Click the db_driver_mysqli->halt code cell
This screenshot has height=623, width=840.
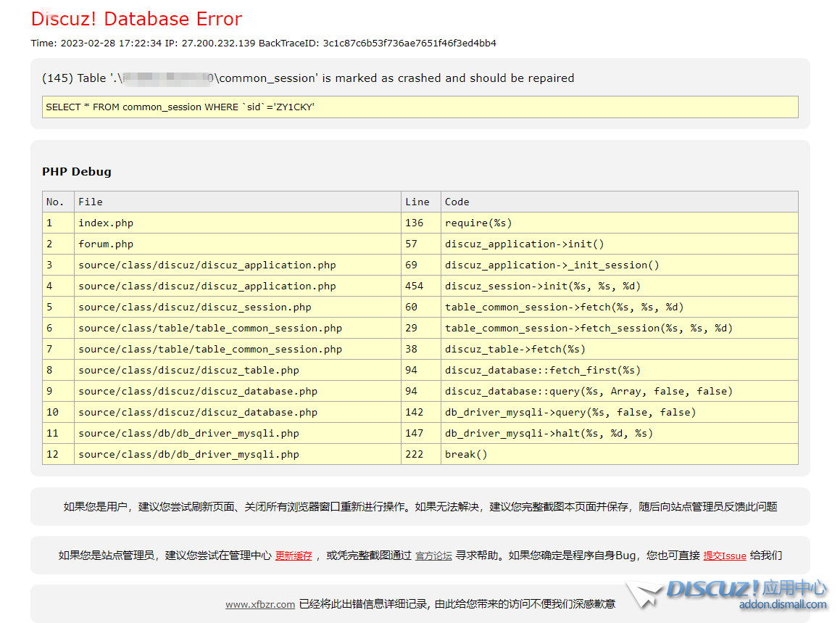(549, 433)
